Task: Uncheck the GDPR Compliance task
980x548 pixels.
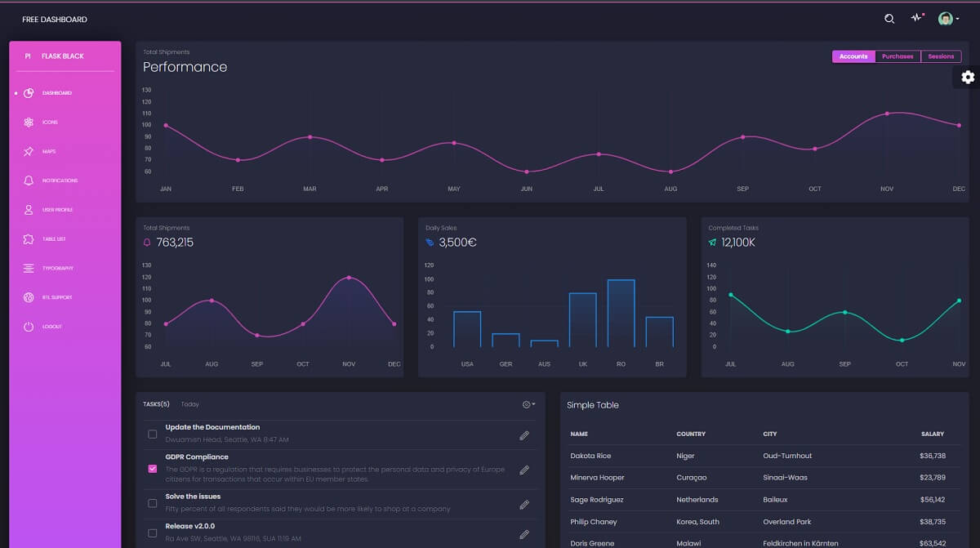Action: tap(152, 469)
